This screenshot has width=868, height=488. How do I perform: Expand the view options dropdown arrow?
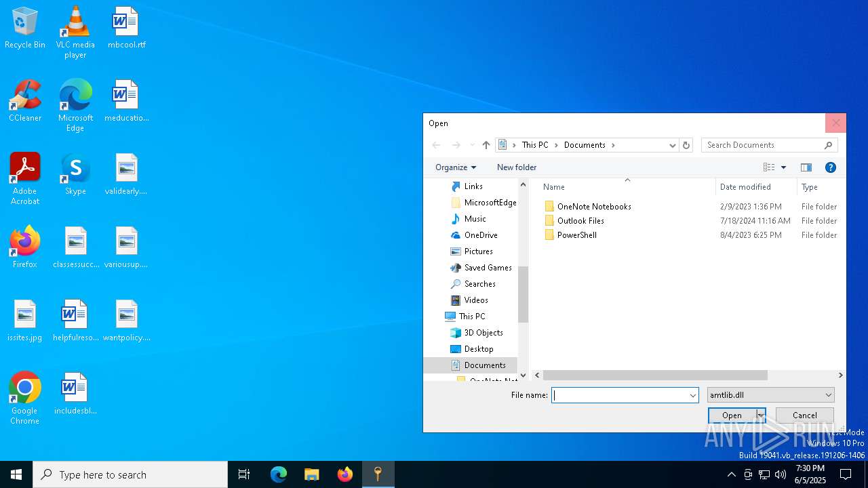pos(783,167)
